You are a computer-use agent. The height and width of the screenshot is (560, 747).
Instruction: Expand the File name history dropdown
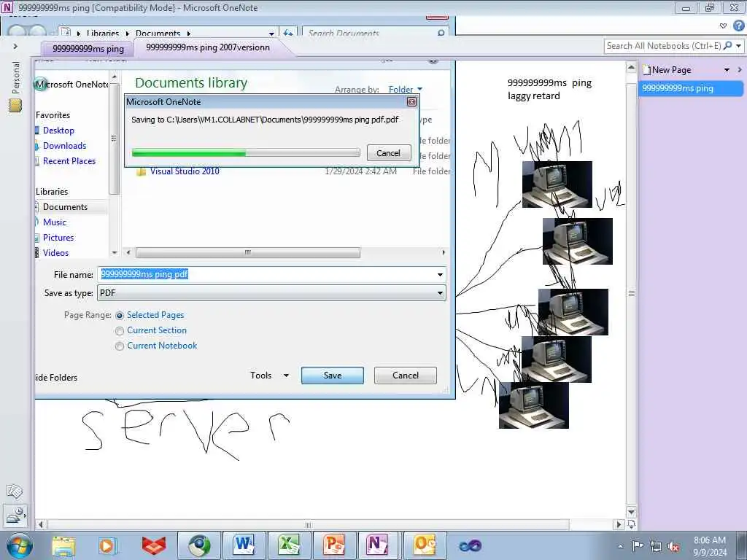click(440, 275)
